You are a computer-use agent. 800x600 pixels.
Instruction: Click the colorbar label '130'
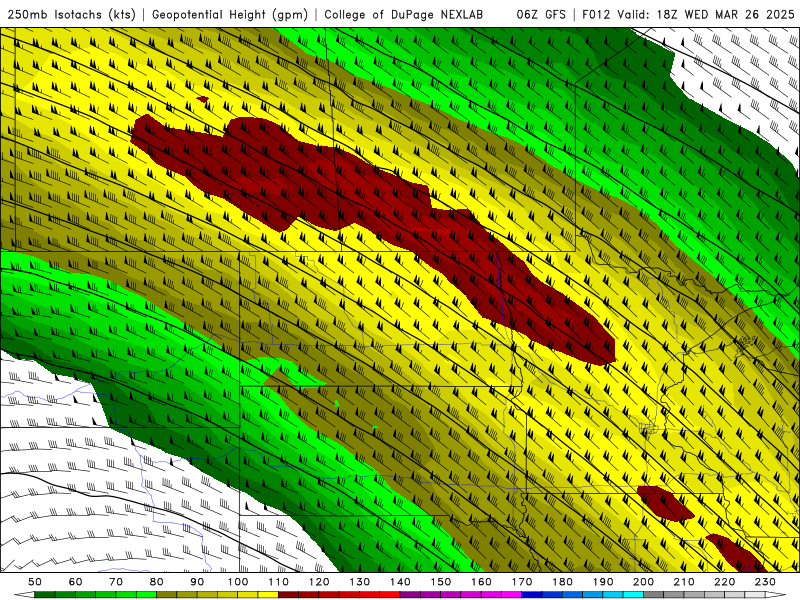[x=360, y=582]
